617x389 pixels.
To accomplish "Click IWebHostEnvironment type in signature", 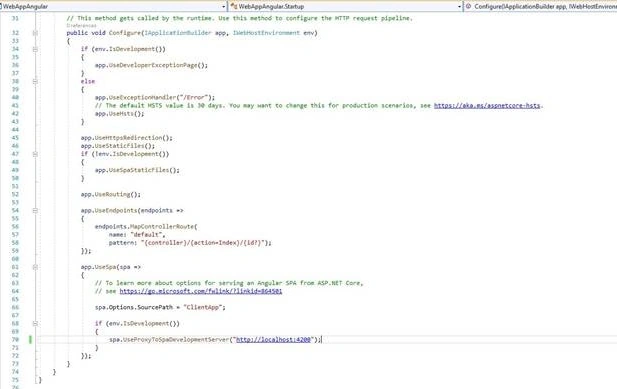I will [x=266, y=33].
